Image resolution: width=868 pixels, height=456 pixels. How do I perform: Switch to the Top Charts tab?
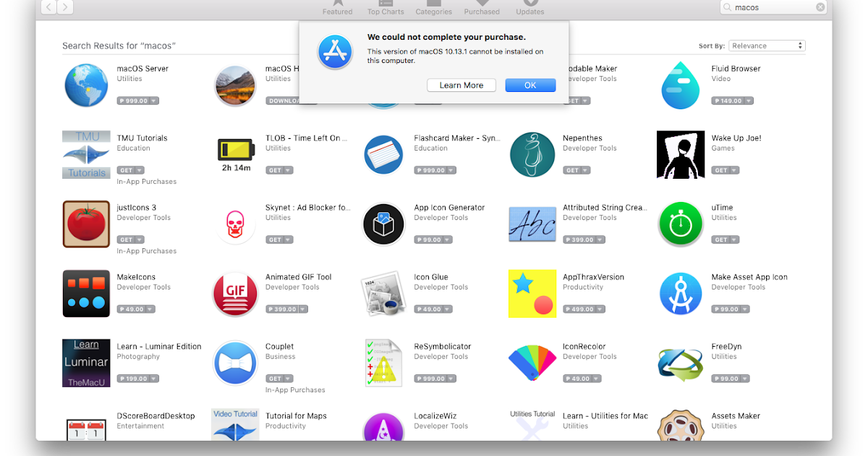386,8
